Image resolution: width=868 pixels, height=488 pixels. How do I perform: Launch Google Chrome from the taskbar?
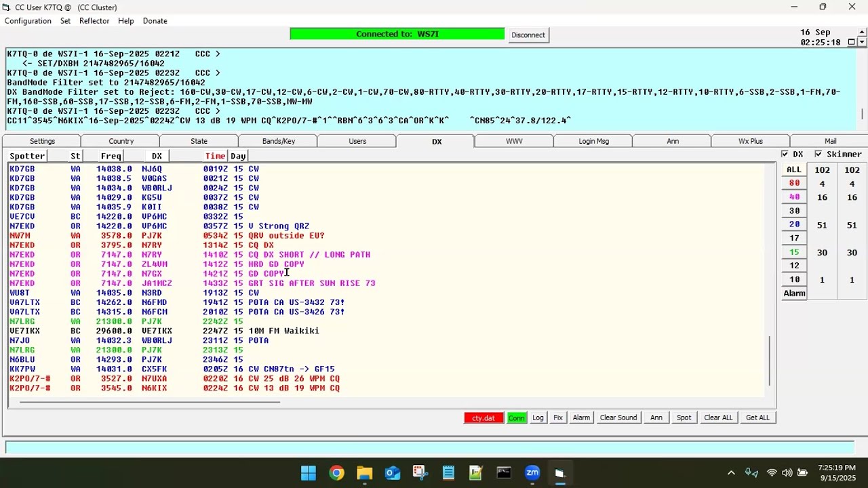pyautogui.click(x=336, y=472)
